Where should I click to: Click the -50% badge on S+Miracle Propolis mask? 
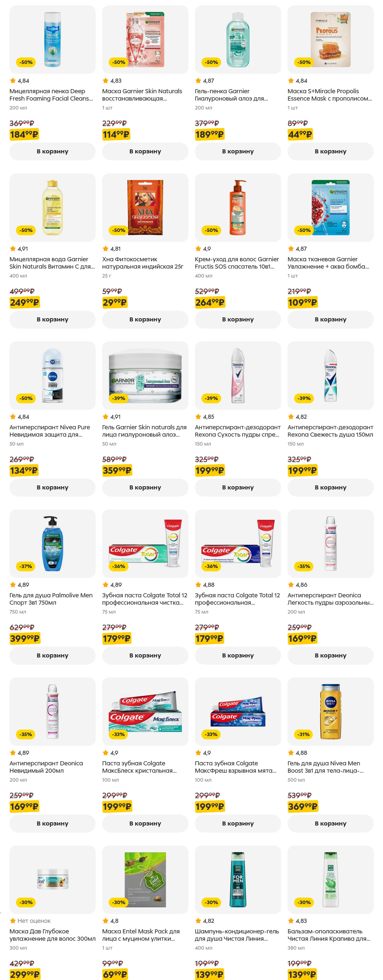coord(304,62)
